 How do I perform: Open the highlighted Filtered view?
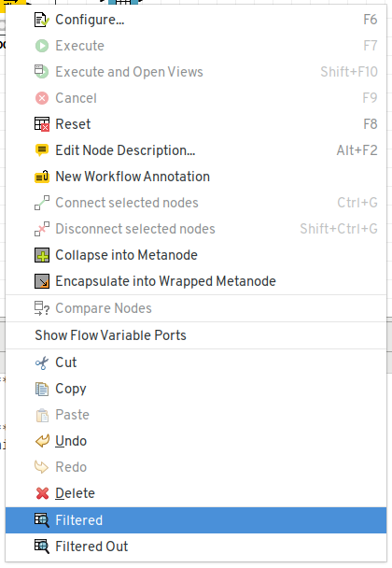click(196, 520)
